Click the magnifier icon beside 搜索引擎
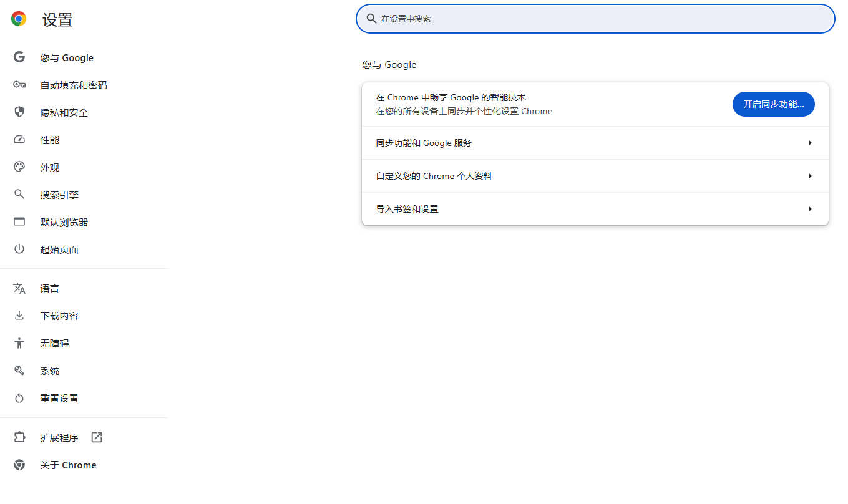The height and width of the screenshot is (504, 848). (x=19, y=195)
